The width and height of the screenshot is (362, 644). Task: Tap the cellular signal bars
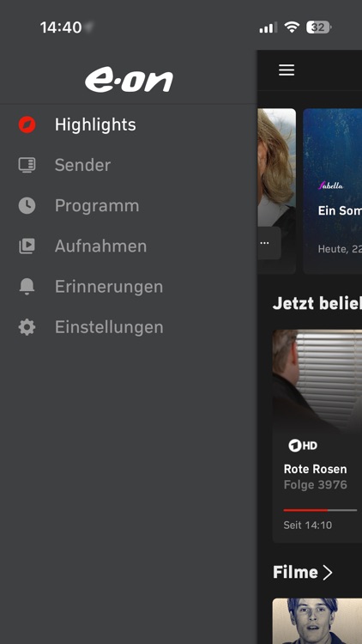tap(268, 27)
